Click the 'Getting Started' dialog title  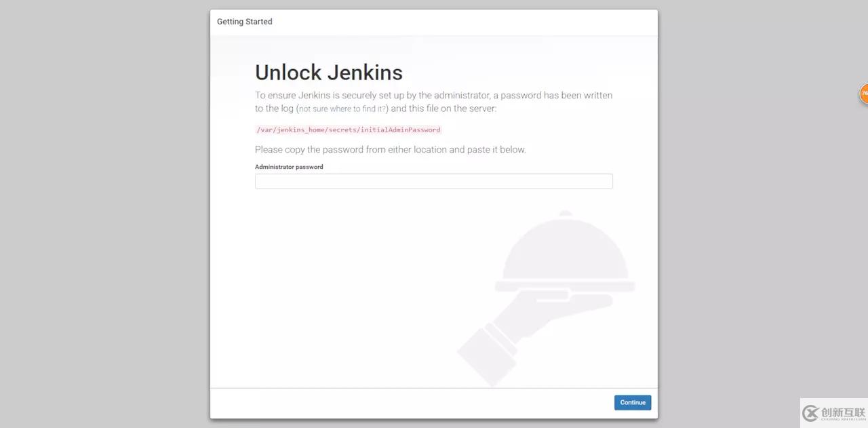point(245,22)
